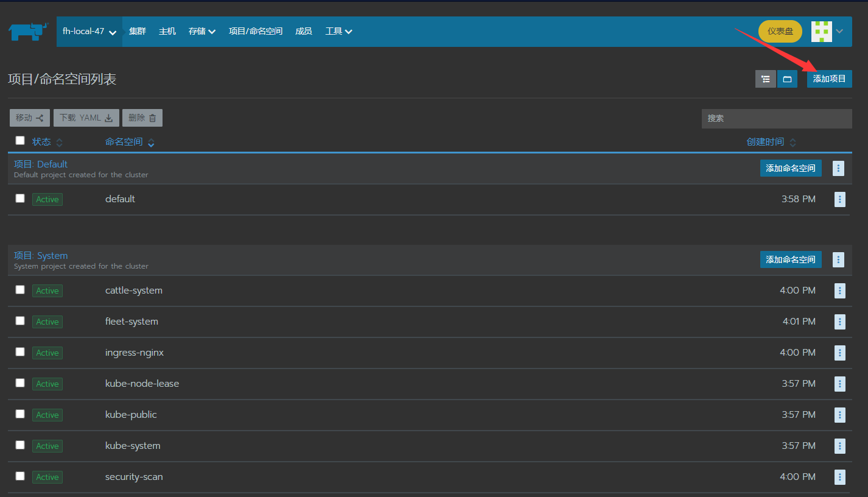Click the 删除 button
This screenshot has width=868, height=497.
pyautogui.click(x=142, y=118)
